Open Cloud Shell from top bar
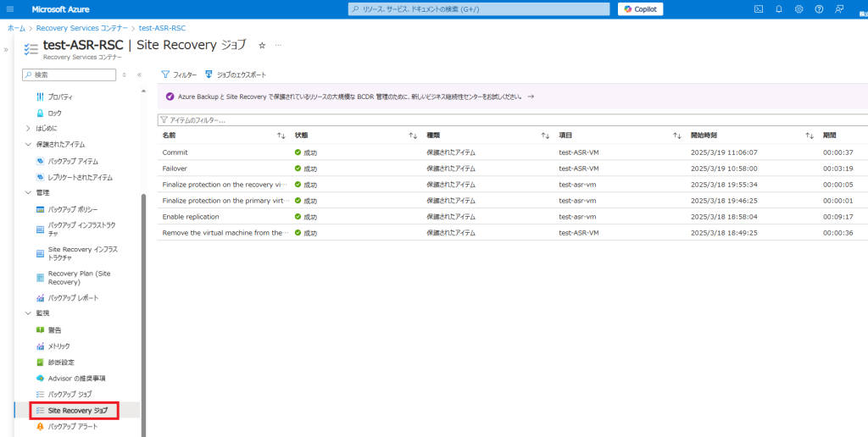 click(759, 9)
